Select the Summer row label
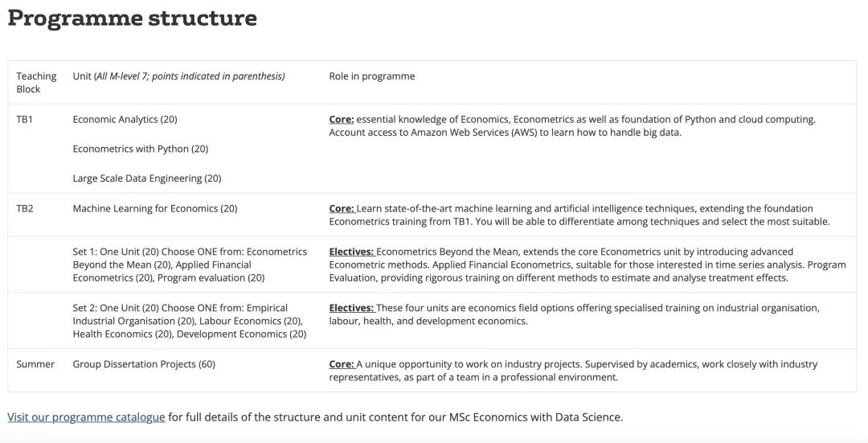Viewport: 868px width, 443px height. click(x=35, y=364)
